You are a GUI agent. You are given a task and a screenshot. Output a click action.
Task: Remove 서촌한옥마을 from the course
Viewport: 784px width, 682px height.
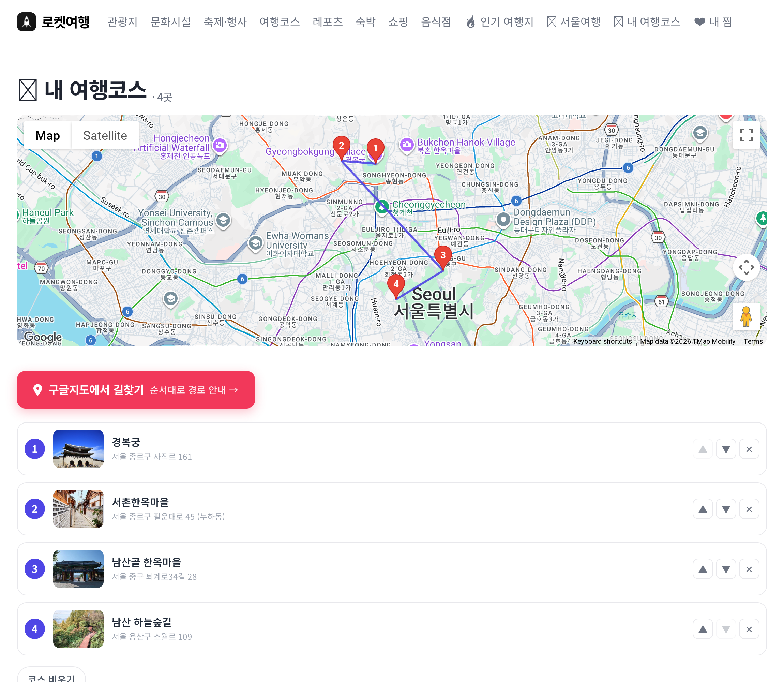click(749, 509)
